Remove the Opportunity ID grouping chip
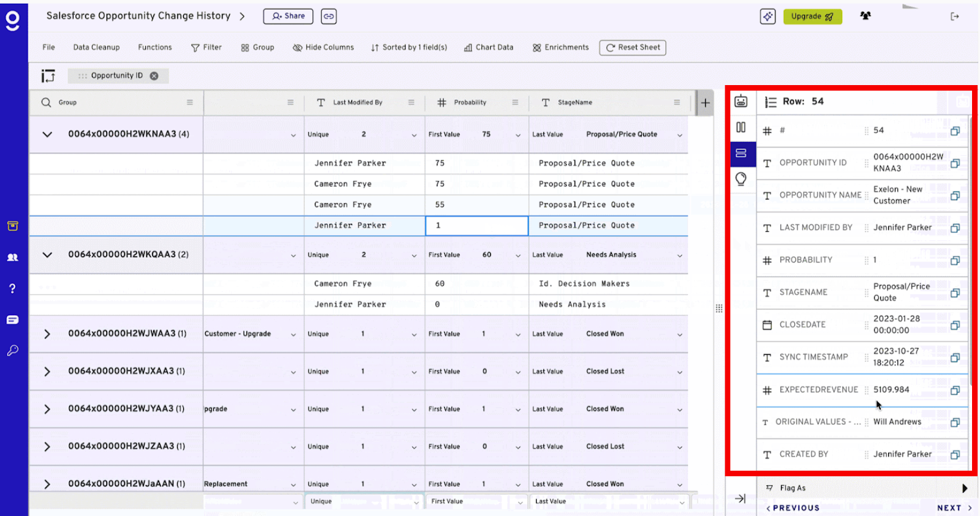 (154, 76)
